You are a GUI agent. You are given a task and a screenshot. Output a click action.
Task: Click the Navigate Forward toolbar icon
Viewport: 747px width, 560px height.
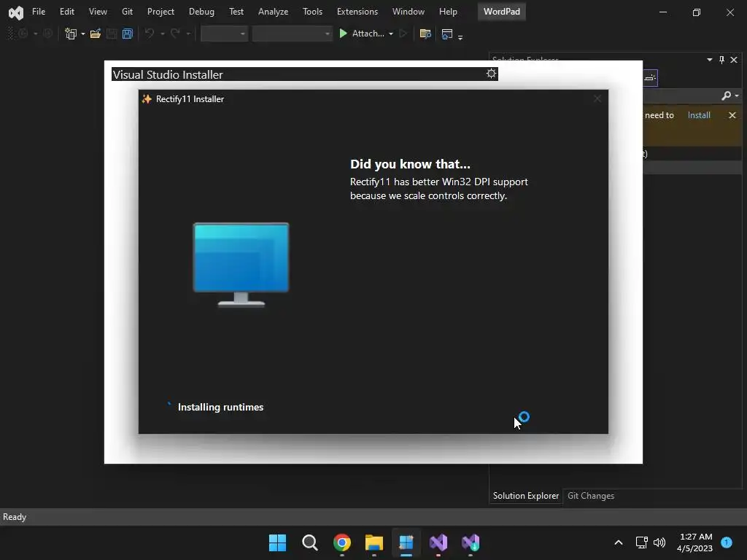(x=47, y=34)
